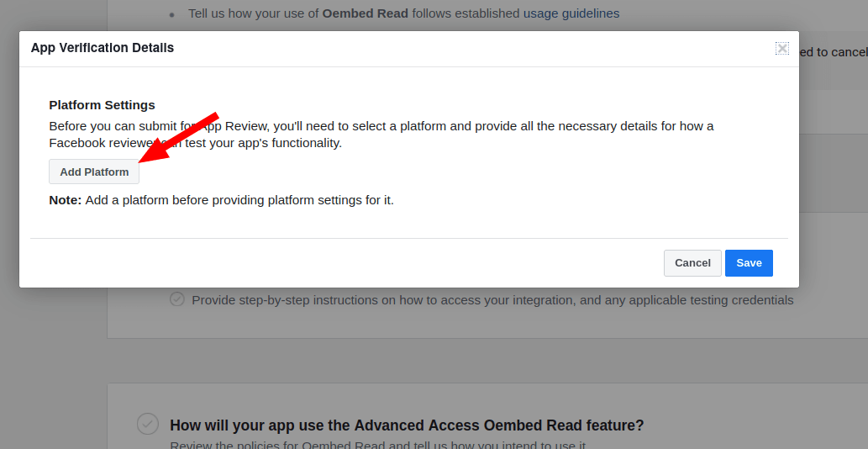868x449 pixels.
Task: Click the checkmark icon next to Advanced Access question
Action: 148,424
